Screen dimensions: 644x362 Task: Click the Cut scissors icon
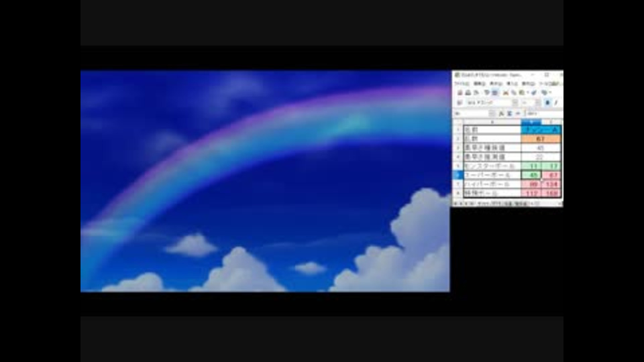tap(506, 93)
